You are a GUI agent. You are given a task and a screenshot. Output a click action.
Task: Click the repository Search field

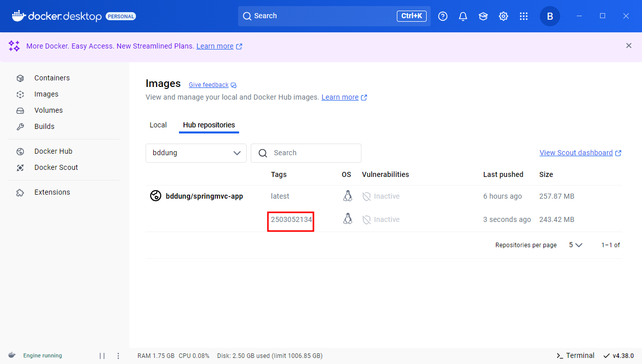(306, 153)
